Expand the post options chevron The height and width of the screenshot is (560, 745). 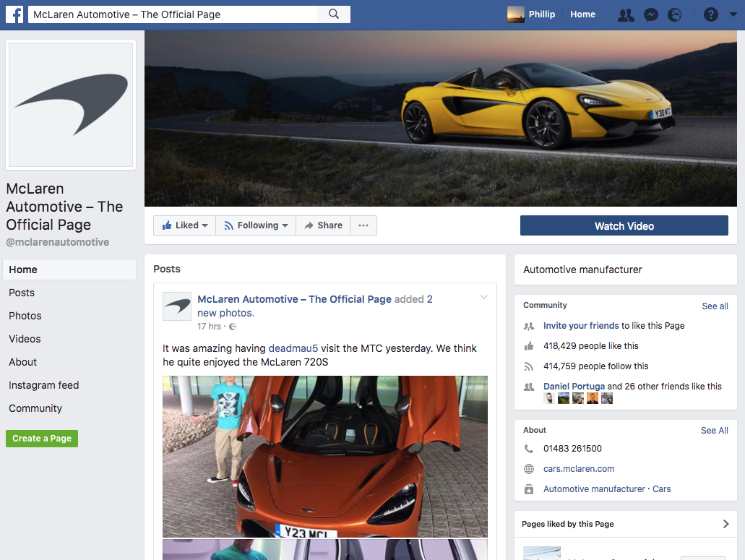pyautogui.click(x=483, y=297)
